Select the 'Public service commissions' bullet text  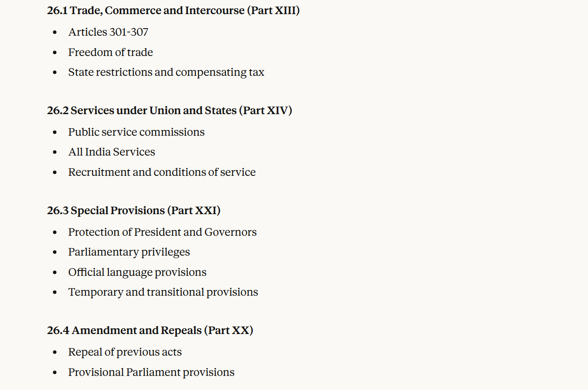136,132
